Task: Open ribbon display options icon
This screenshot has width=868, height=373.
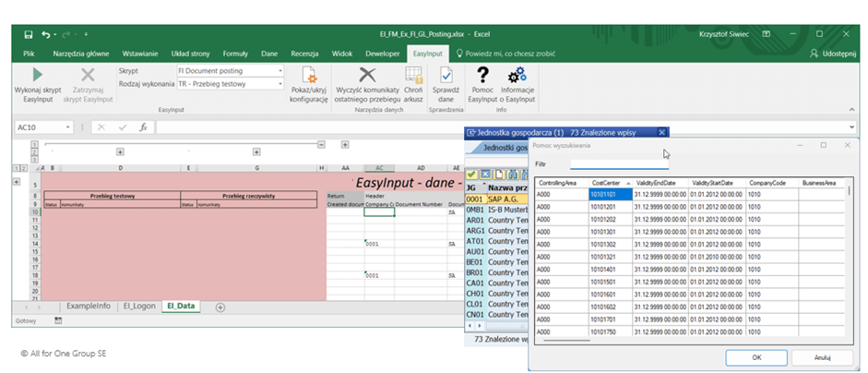Action: point(767,34)
